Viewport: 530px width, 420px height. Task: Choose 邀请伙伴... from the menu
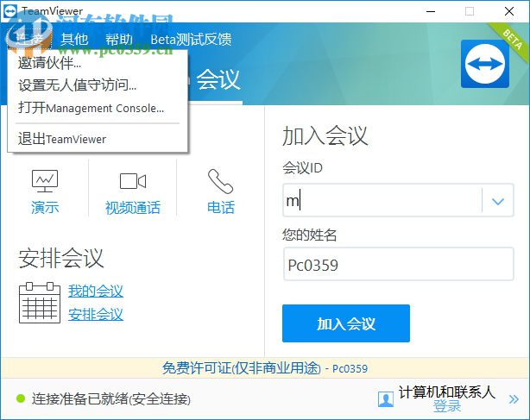pyautogui.click(x=98, y=63)
